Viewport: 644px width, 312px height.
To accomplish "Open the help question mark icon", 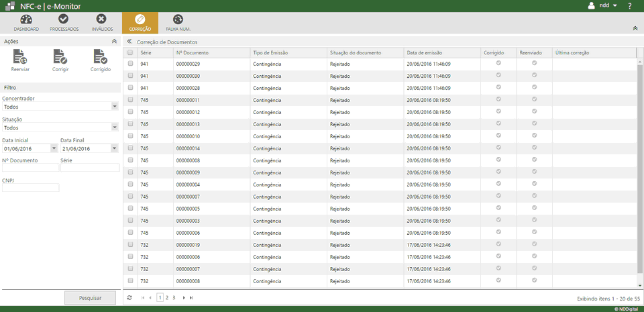I will [630, 6].
